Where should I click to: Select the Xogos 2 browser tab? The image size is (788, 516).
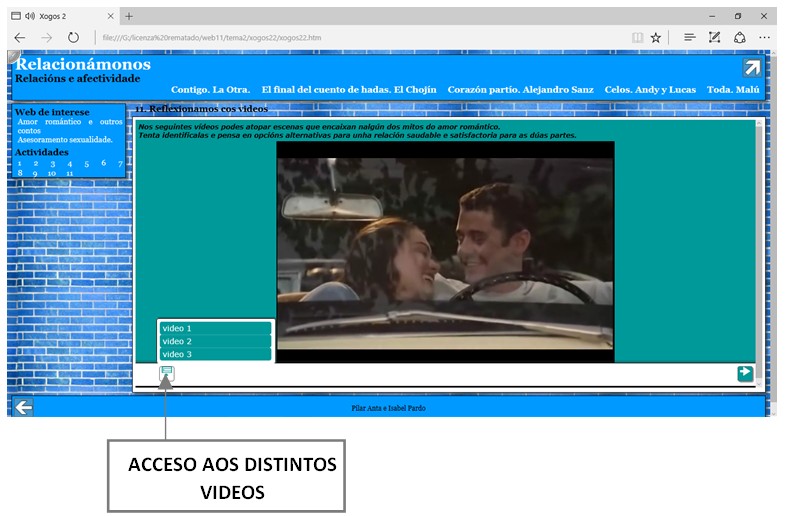point(63,16)
